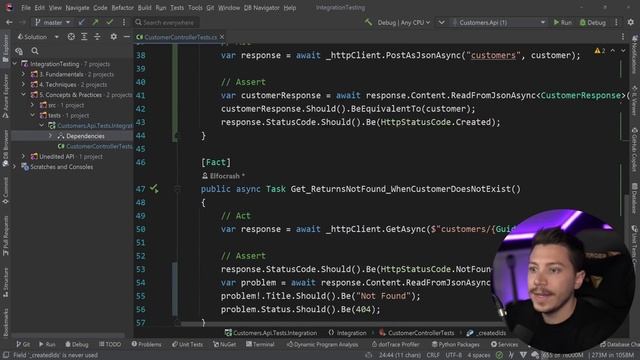Open the VCS more actions menu

point(124,22)
